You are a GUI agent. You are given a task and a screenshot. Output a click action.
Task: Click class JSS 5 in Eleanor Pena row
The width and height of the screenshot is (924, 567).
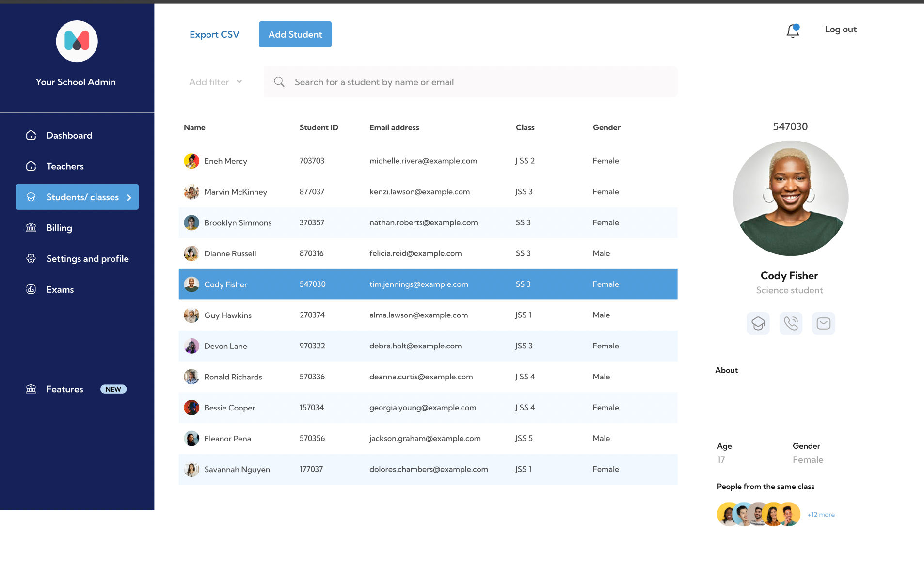524,438
